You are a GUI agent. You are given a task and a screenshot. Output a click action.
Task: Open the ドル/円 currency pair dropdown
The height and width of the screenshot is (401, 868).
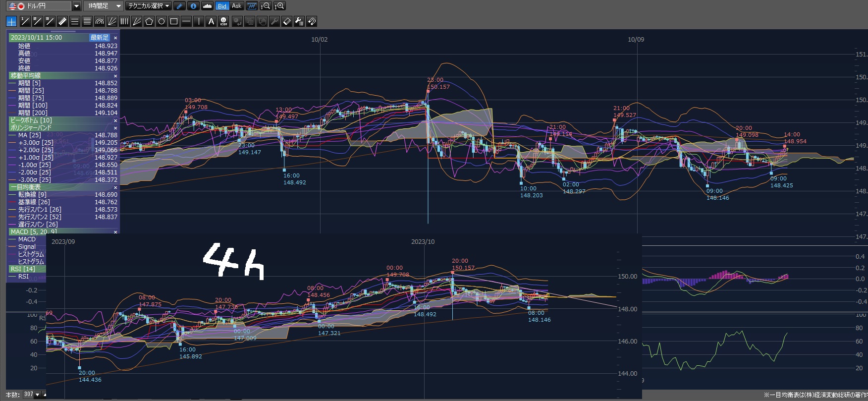coord(76,6)
